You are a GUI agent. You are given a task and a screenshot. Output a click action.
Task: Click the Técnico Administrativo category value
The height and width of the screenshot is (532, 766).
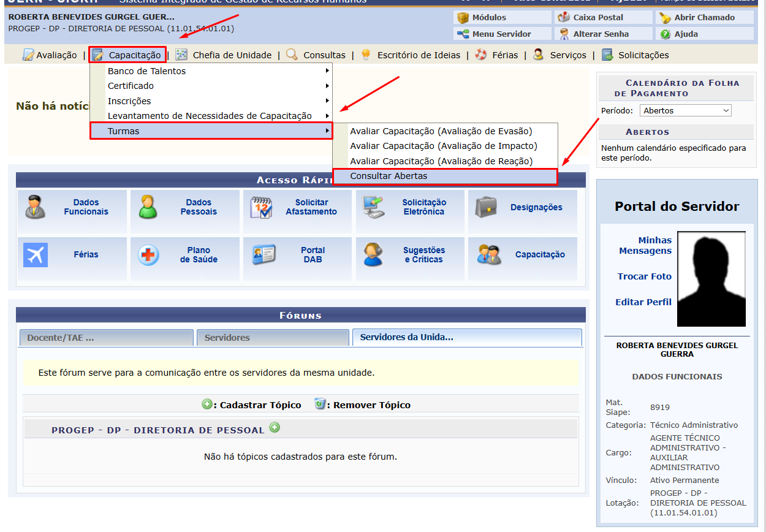(x=694, y=425)
